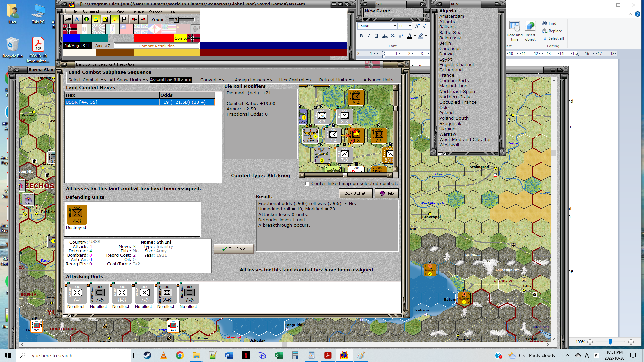Click the green hexagon toolbar icon
Viewport: 644px width, 362px height.
click(x=86, y=19)
